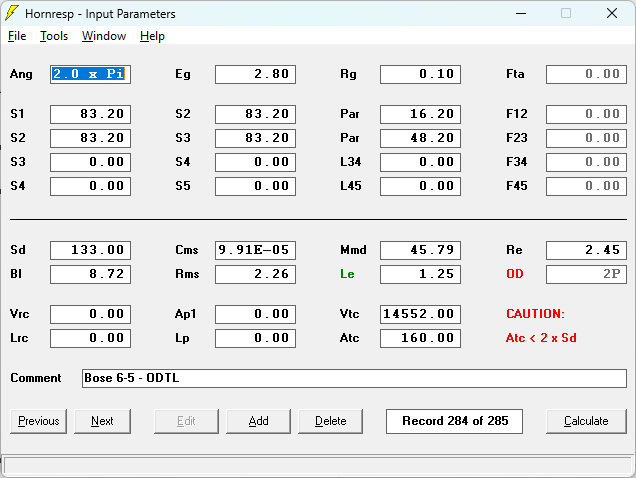636x478 pixels.
Task: Click the red Atc < 2 x Sd text
Action: pos(541,338)
